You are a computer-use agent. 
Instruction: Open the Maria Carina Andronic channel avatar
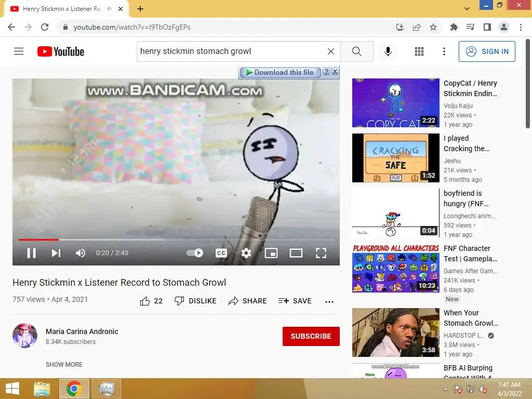[25, 336]
